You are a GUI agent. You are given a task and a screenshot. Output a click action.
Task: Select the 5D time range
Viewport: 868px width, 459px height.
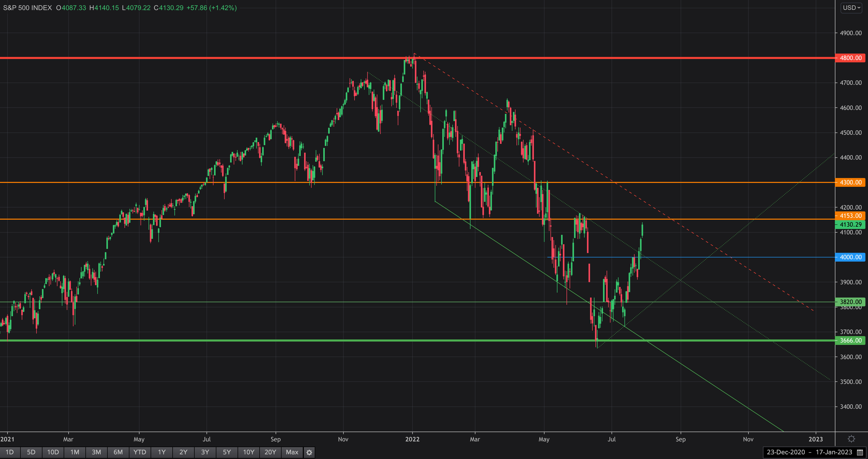point(31,452)
